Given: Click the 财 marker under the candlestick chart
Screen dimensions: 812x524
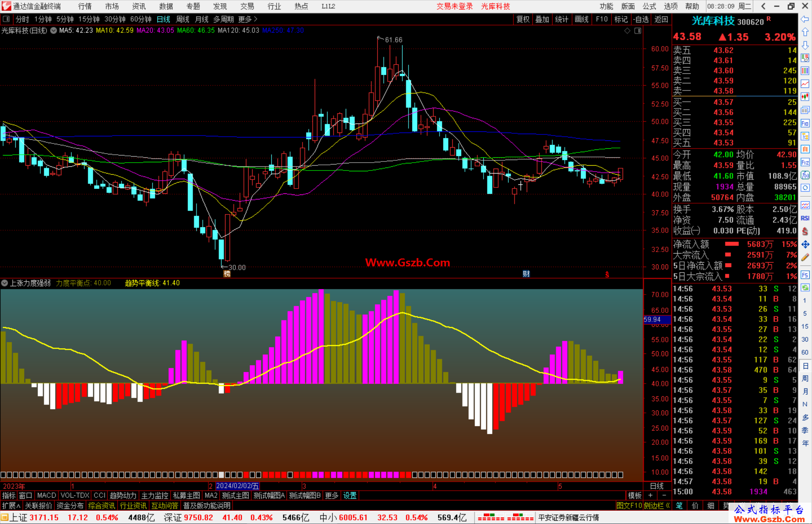Looking at the screenshot, I should click(526, 273).
